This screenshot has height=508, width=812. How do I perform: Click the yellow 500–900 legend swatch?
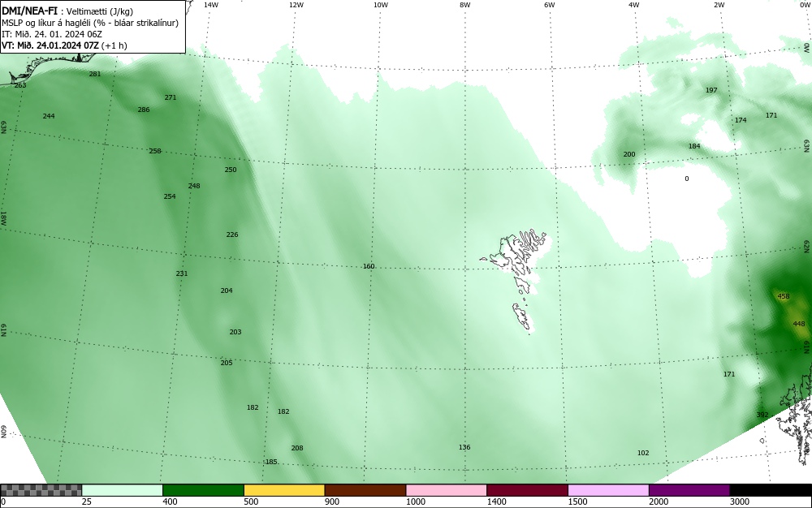pos(284,490)
